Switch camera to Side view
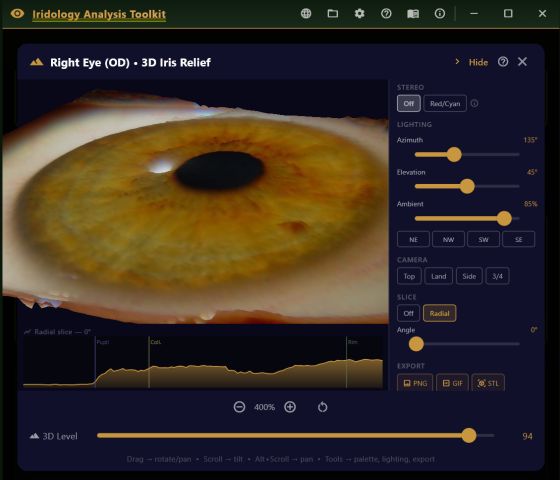Screen dimensions: 560x480 469,276
